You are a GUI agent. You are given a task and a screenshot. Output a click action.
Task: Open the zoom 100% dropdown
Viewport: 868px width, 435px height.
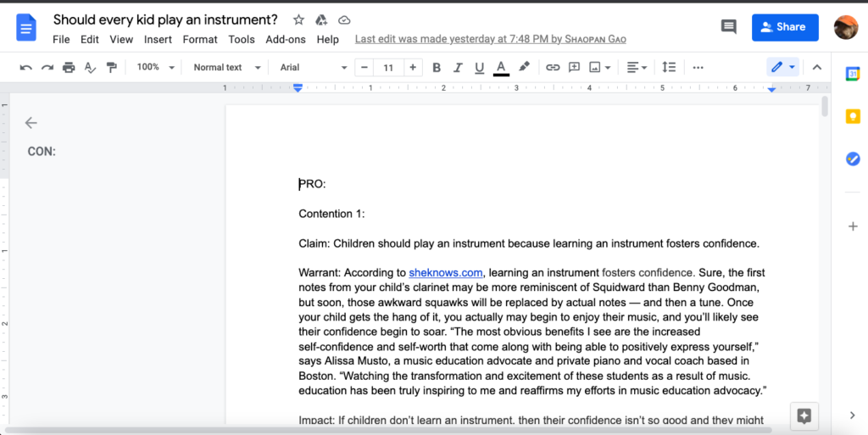pos(156,68)
